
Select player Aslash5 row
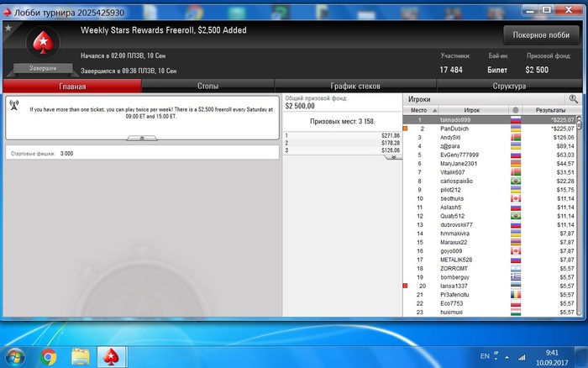tap(490, 208)
